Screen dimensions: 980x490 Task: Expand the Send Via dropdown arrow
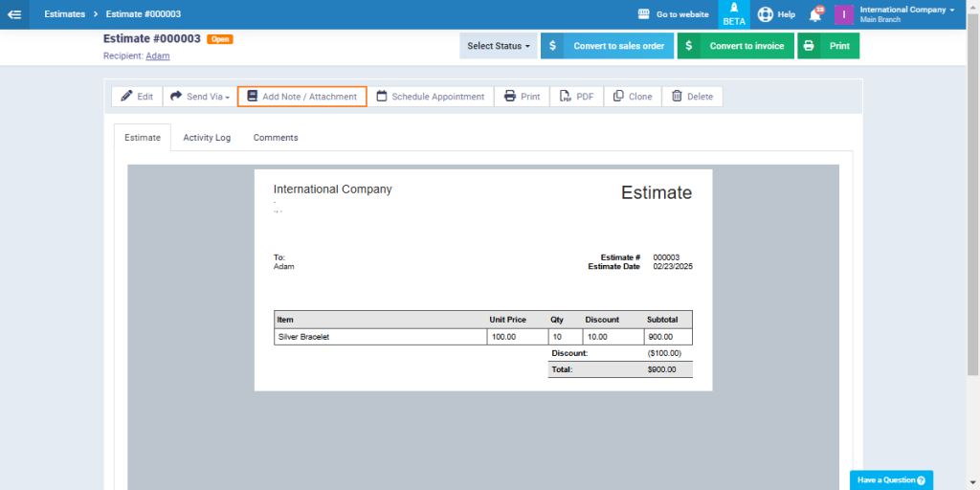point(228,98)
